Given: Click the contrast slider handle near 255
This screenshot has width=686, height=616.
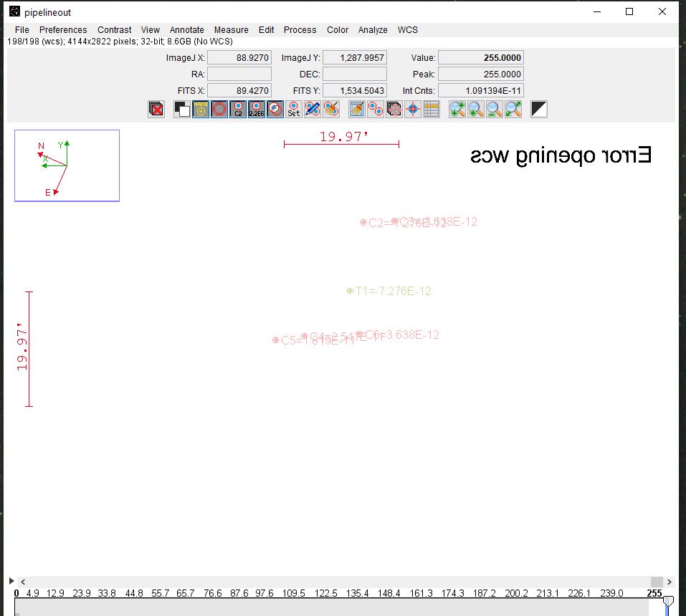Looking at the screenshot, I should tap(668, 601).
